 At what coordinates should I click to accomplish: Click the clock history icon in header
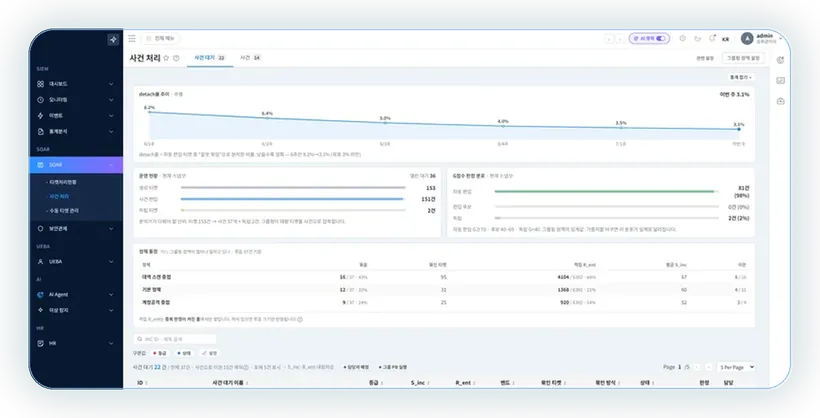[682, 38]
